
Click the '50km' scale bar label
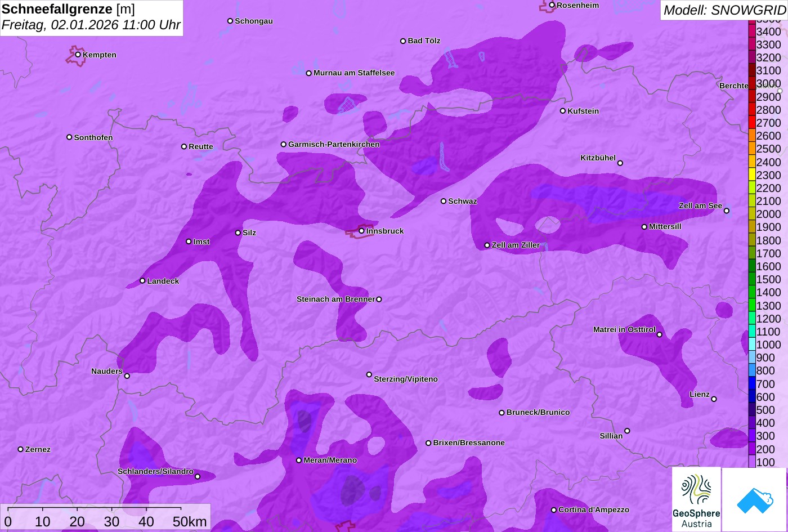(x=190, y=522)
